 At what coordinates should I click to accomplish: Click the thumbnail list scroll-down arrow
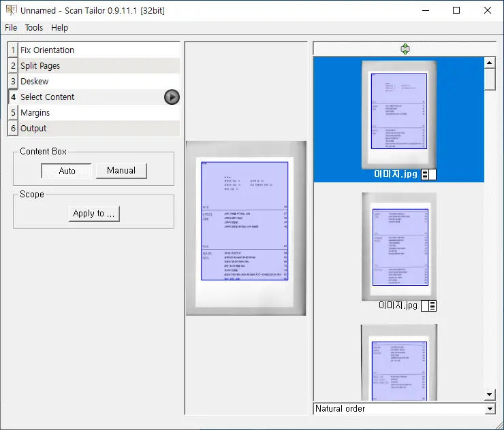click(489, 395)
